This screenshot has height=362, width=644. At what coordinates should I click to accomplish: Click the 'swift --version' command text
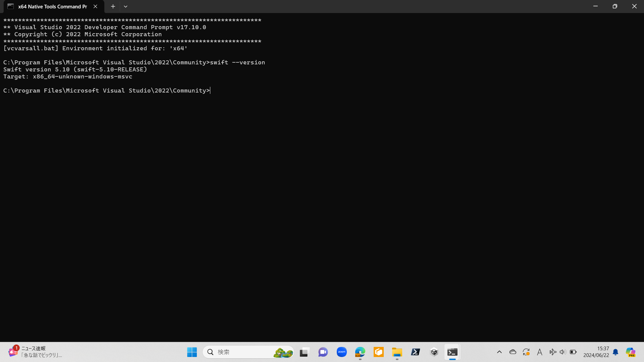click(237, 62)
